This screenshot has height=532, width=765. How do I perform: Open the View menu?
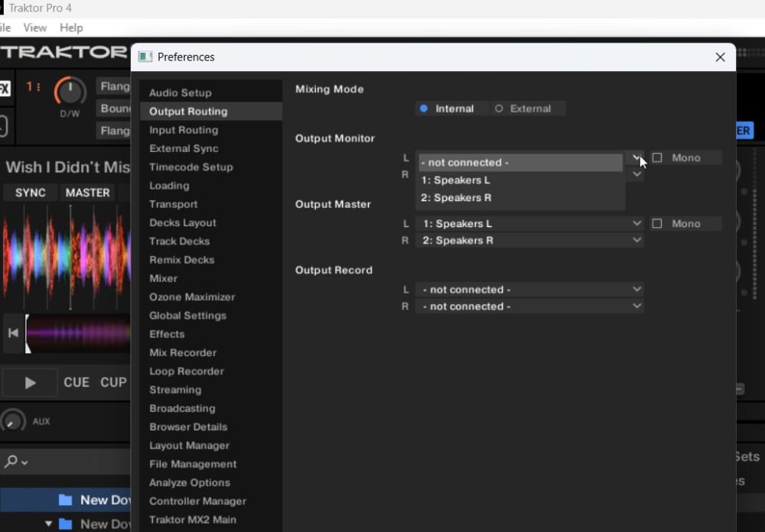(35, 28)
